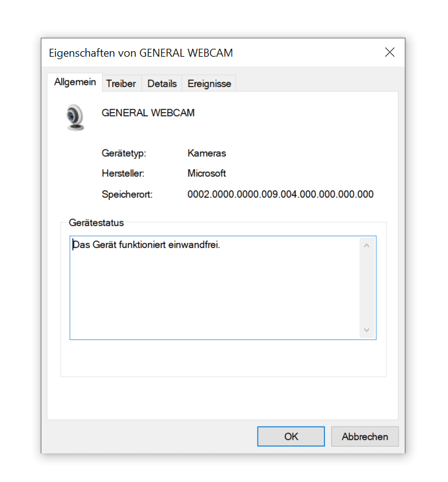Click the Gerätetyp value 'Kameras'
Image resolution: width=448 pixels, height=482 pixels.
[x=206, y=153]
